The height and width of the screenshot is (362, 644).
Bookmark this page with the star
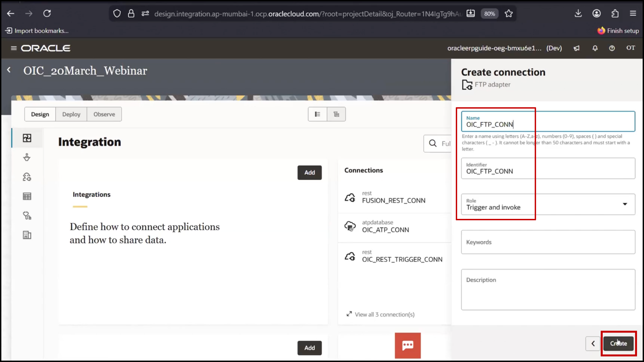point(509,13)
